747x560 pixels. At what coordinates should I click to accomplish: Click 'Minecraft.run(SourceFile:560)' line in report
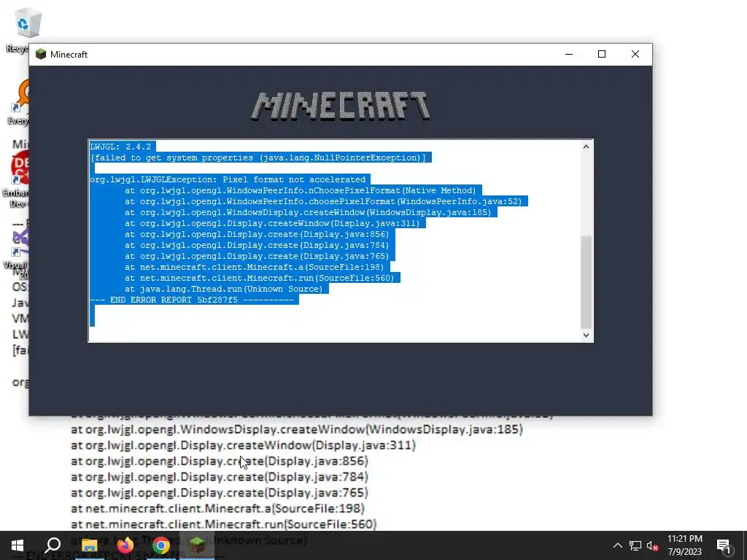tap(260, 278)
